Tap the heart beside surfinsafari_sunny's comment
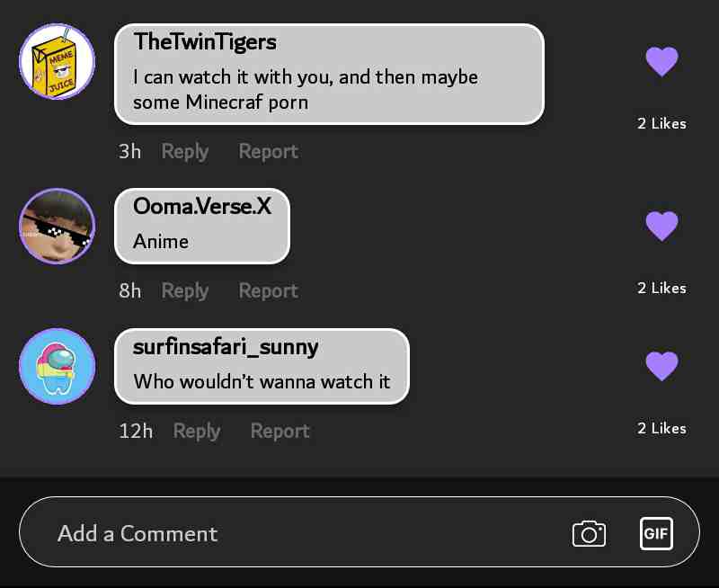This screenshot has height=588, width=719. click(x=661, y=366)
